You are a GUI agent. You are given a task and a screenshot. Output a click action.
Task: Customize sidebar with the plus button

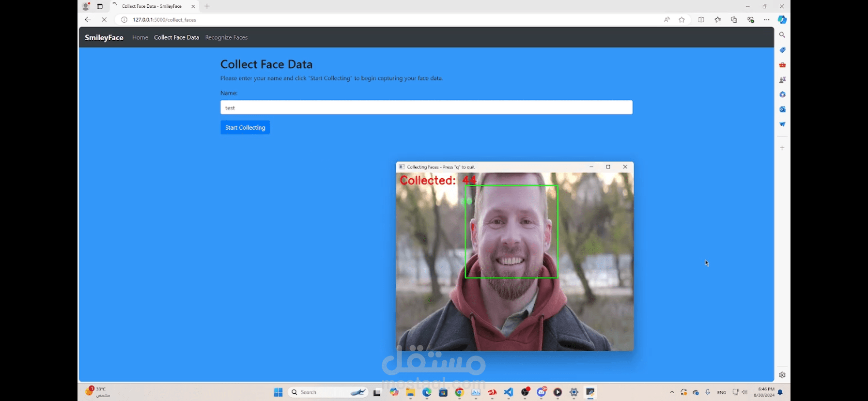point(782,148)
